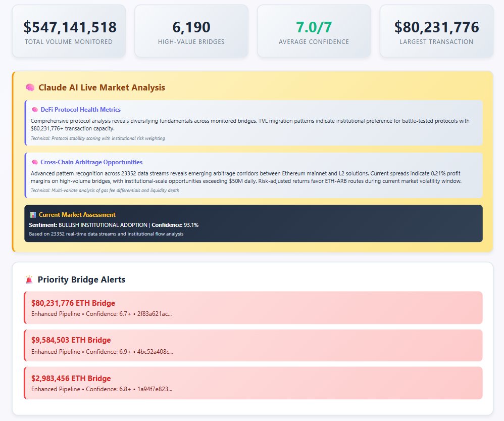Click the Cross-Chain Arbitrage Opportunities heading
Image resolution: width=504 pixels, height=421 pixels.
91,162
